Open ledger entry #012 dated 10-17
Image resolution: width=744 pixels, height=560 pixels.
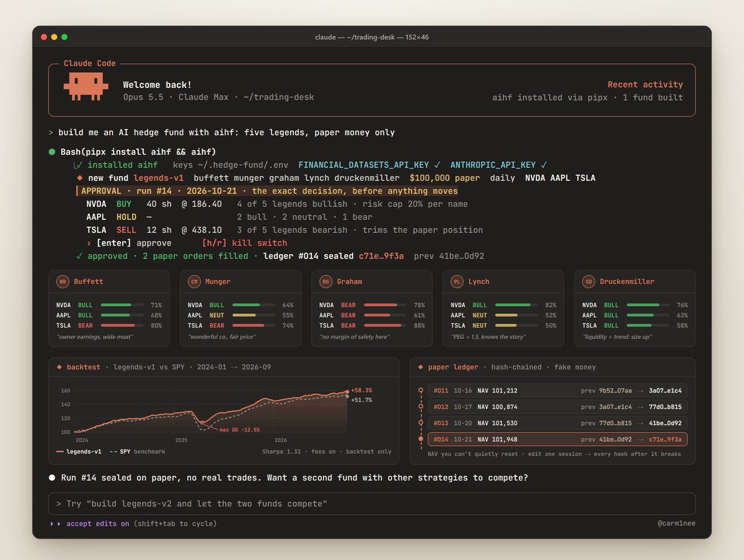(x=557, y=407)
